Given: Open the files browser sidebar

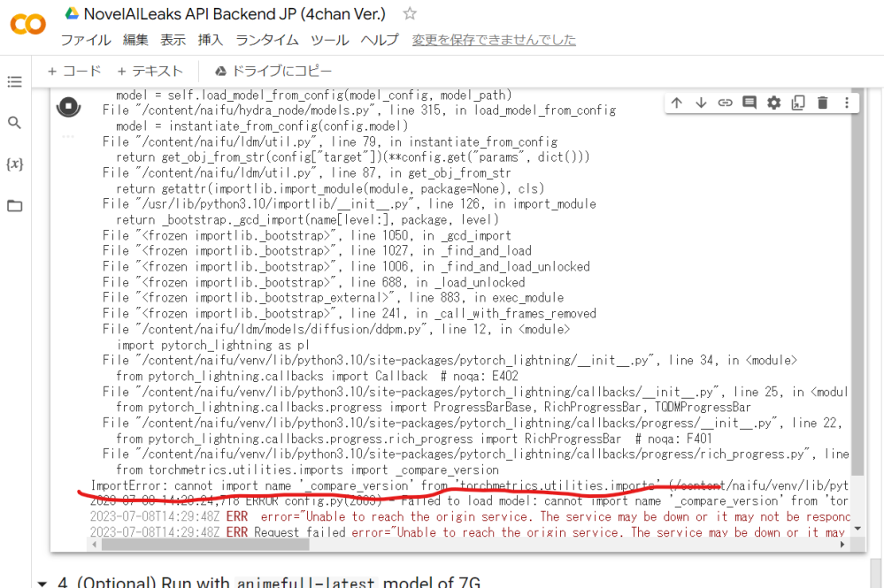Looking at the screenshot, I should pyautogui.click(x=15, y=203).
